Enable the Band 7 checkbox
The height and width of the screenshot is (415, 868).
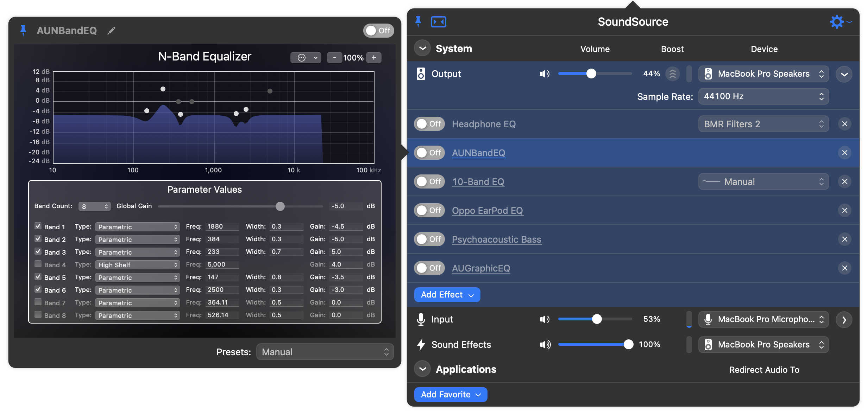pyautogui.click(x=38, y=302)
